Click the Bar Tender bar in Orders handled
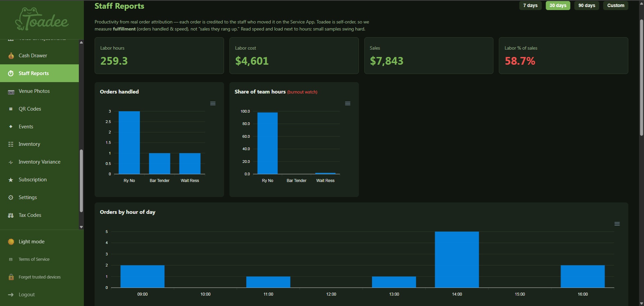 coord(159,164)
